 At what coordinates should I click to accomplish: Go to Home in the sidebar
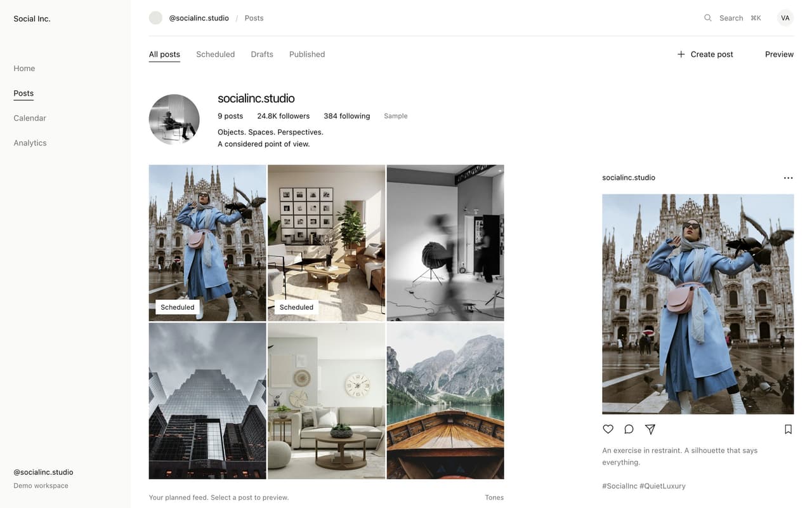click(24, 69)
